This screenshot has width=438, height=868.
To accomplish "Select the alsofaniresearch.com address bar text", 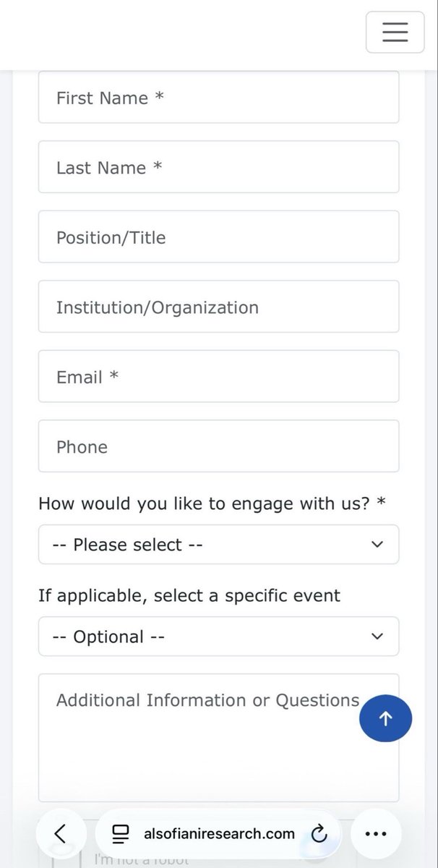I will [x=220, y=834].
